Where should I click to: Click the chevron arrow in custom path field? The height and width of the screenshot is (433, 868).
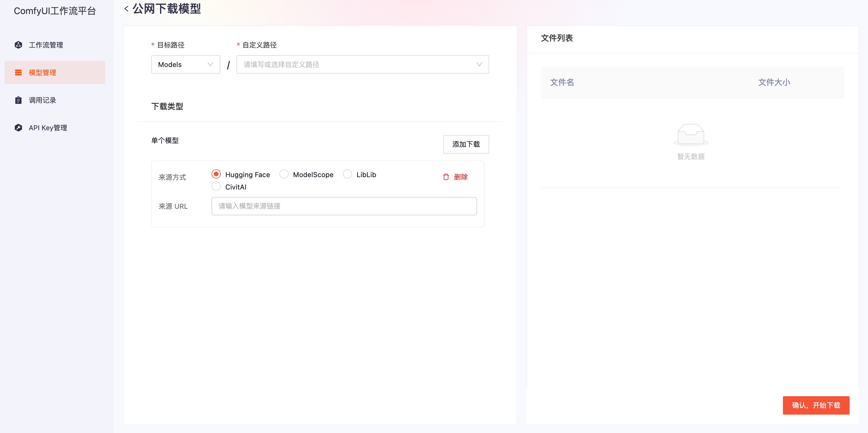(x=479, y=64)
